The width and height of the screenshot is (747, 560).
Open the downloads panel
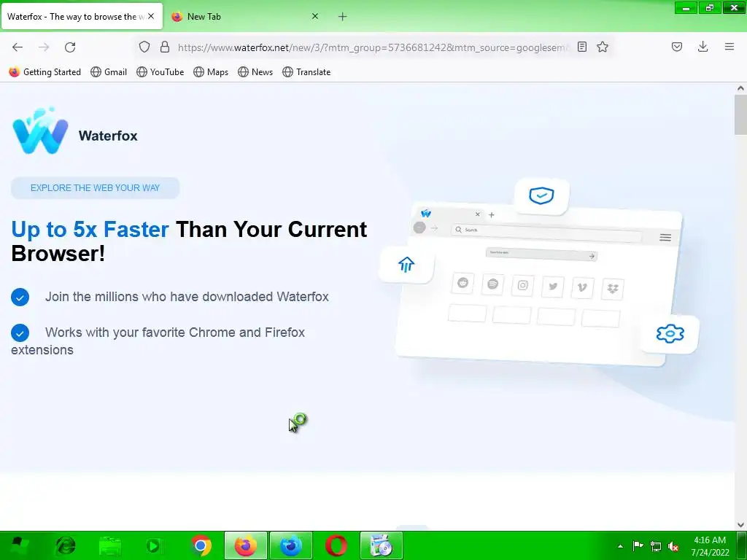click(x=703, y=47)
